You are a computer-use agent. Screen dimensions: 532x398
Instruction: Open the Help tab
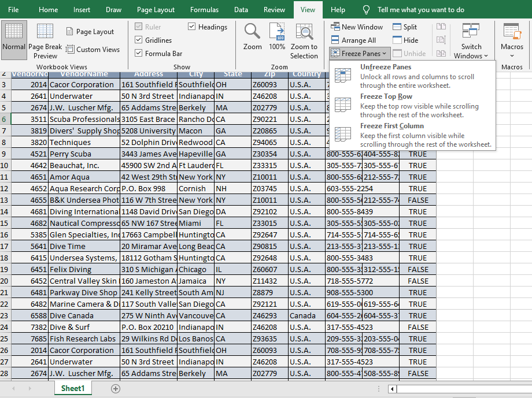tap(338, 9)
